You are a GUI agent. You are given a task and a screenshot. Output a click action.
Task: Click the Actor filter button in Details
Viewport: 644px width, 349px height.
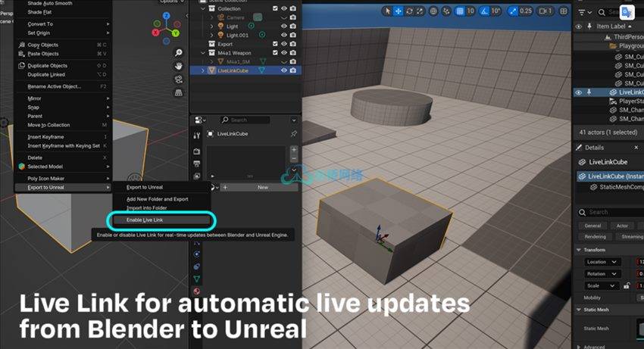point(622,226)
